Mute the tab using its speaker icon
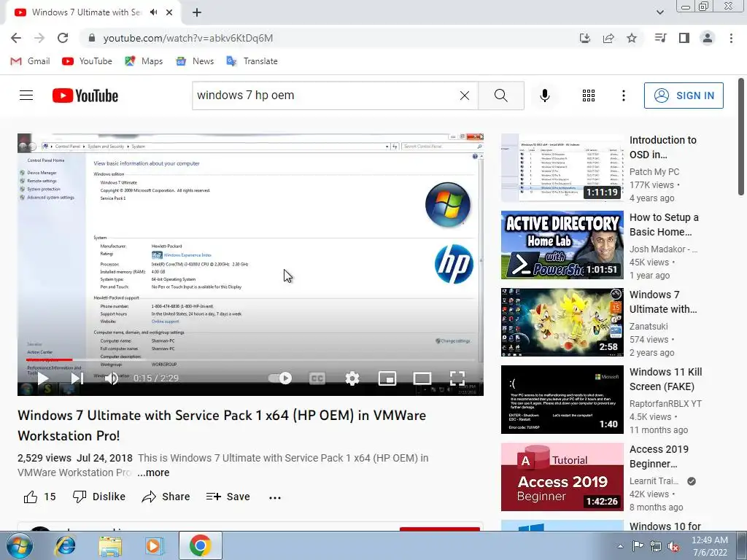747x560 pixels. tap(153, 12)
